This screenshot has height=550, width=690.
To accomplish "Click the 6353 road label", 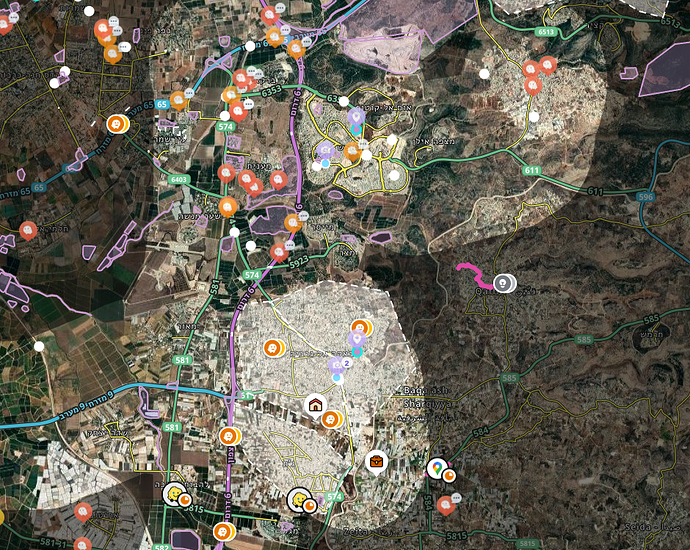I will (272, 91).
